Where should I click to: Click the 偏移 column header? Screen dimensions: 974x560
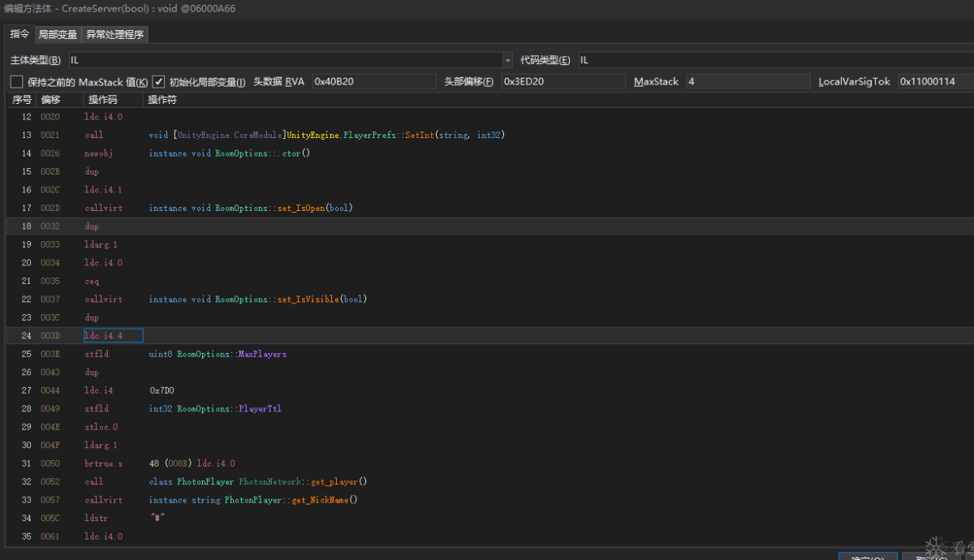click(51, 100)
